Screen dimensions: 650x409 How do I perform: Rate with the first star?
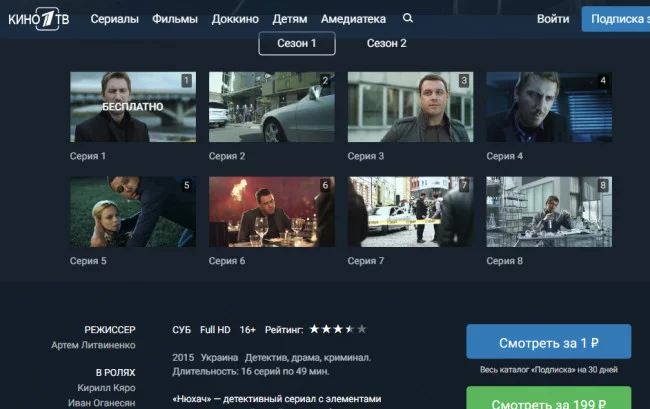(x=315, y=329)
